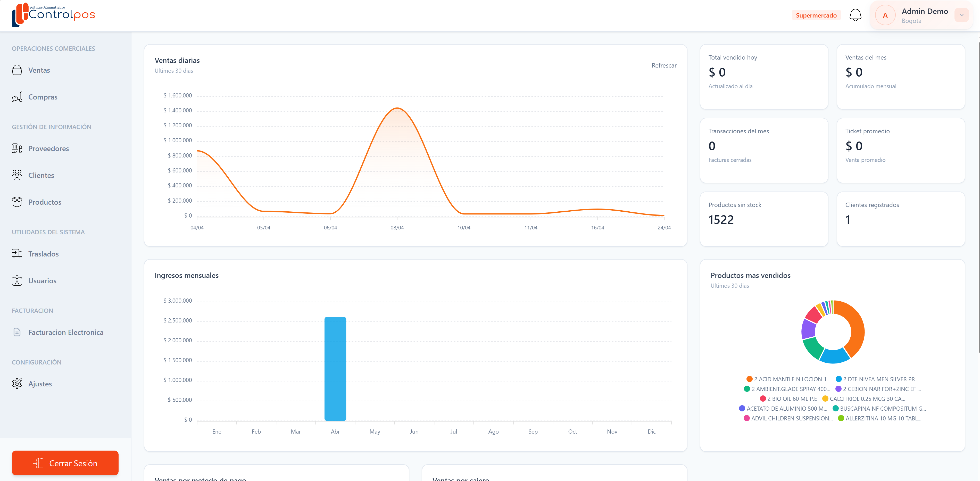The image size is (980, 481).
Task: Open the Clientes people icon
Action: coord(17,175)
